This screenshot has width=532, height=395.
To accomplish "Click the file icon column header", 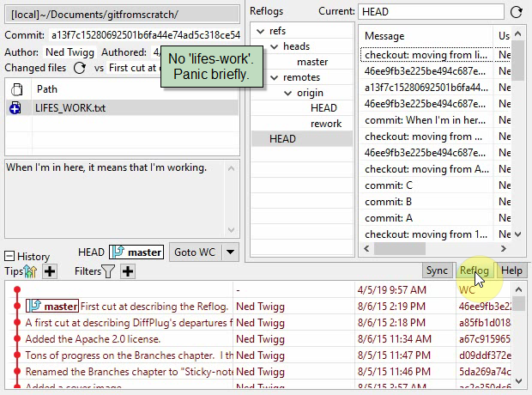I will pos(15,89).
